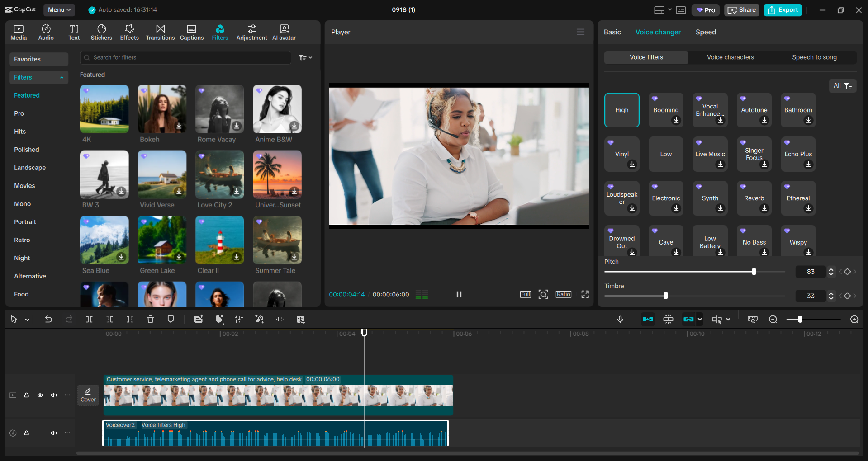The width and height of the screenshot is (868, 461).
Task: Switch to the Voice characters tab
Action: click(730, 57)
